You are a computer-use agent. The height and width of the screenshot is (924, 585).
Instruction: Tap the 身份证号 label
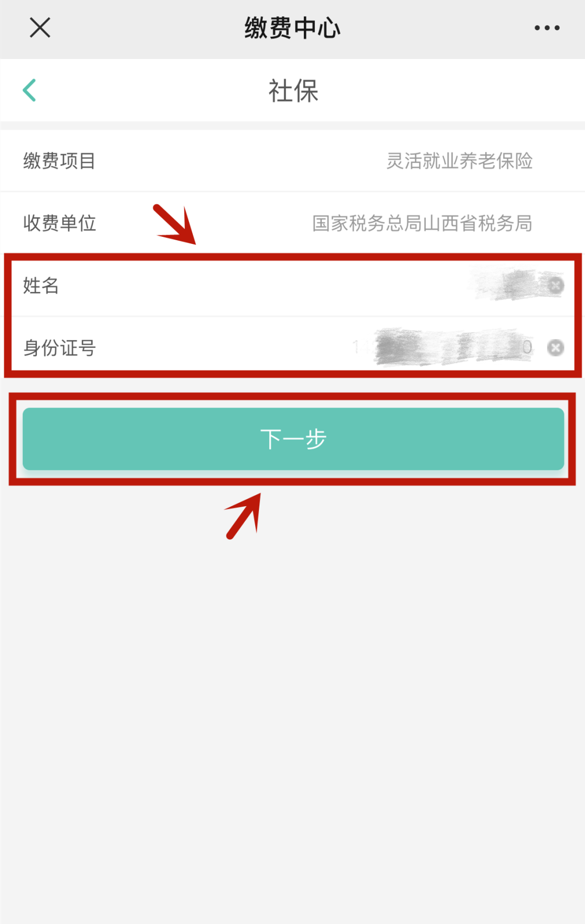[60, 347]
